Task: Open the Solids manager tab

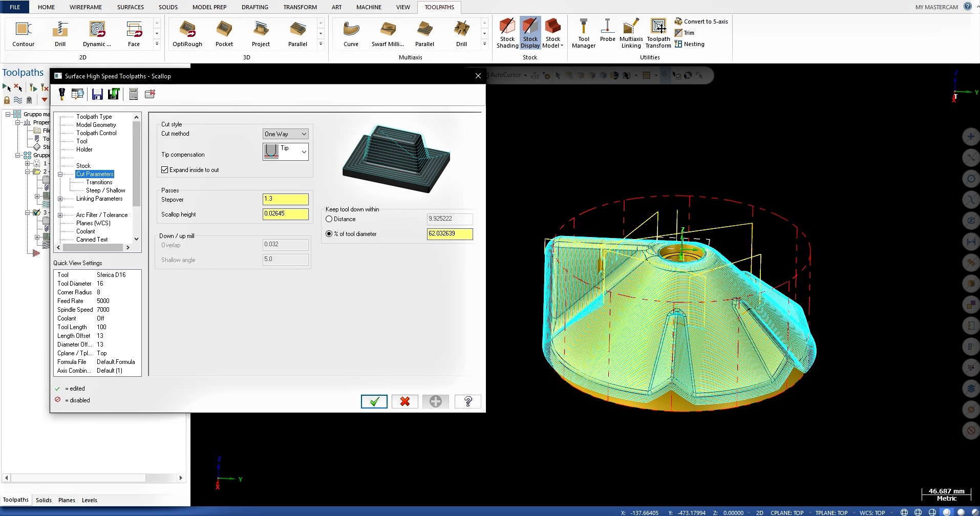Action: tap(44, 500)
